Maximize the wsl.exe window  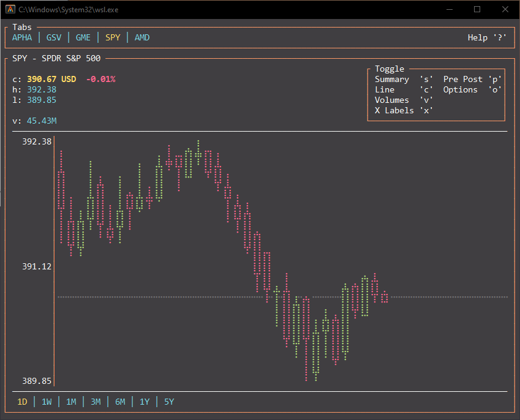tap(477, 9)
